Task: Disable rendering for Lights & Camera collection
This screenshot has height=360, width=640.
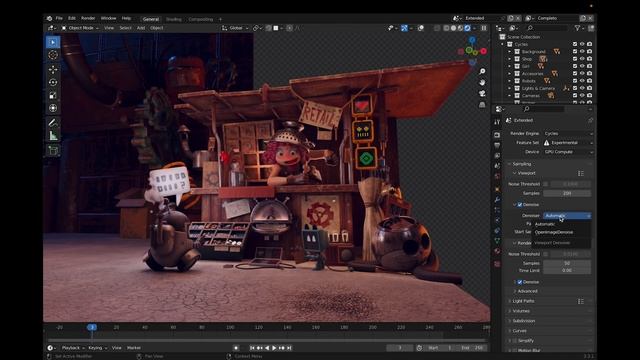Action: pos(589,88)
